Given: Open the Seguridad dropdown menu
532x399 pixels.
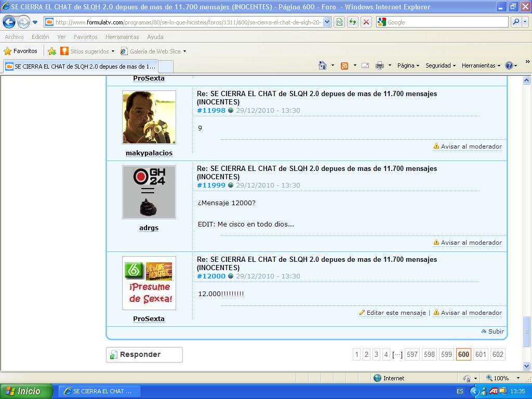Looking at the screenshot, I should 441,65.
